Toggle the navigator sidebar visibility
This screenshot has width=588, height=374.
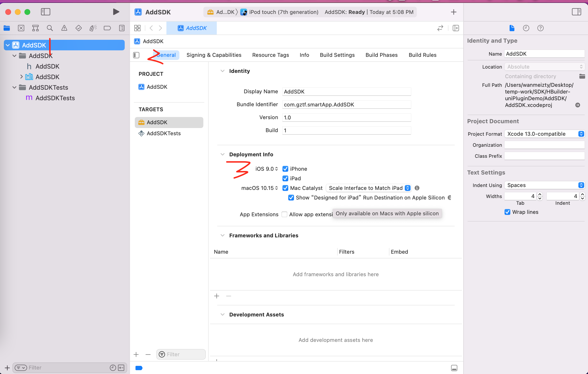(x=45, y=12)
